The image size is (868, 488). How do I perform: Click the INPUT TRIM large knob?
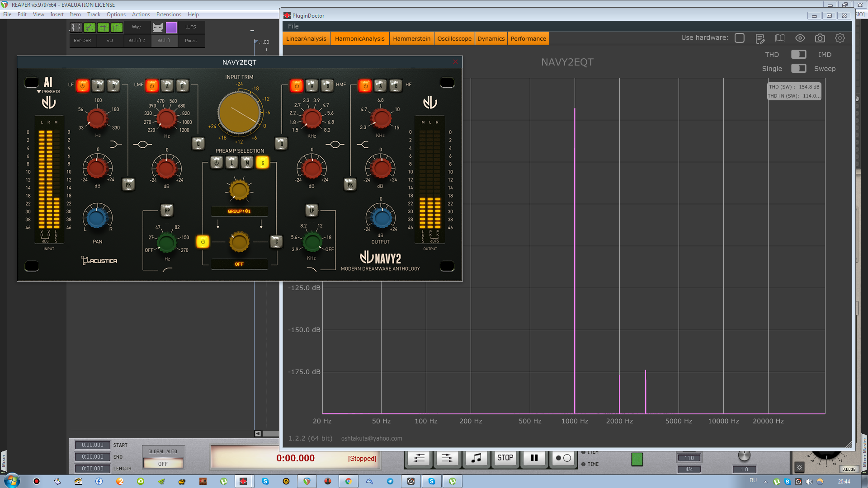click(x=239, y=113)
